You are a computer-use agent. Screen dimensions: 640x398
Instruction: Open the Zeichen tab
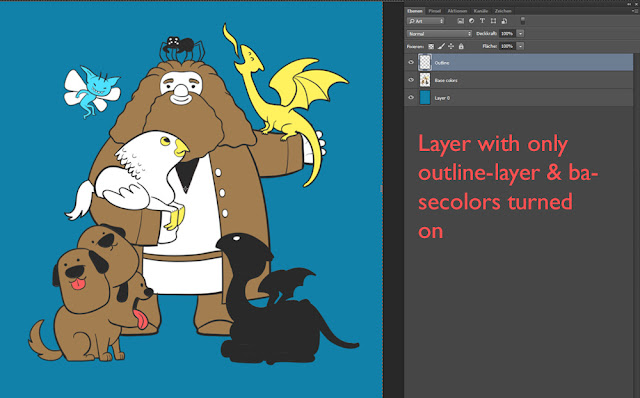503,11
